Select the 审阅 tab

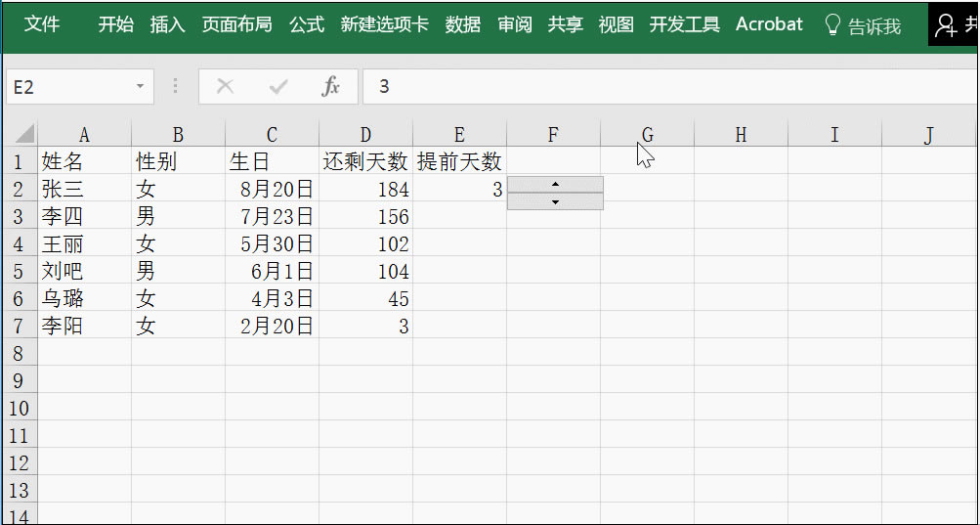tap(515, 24)
